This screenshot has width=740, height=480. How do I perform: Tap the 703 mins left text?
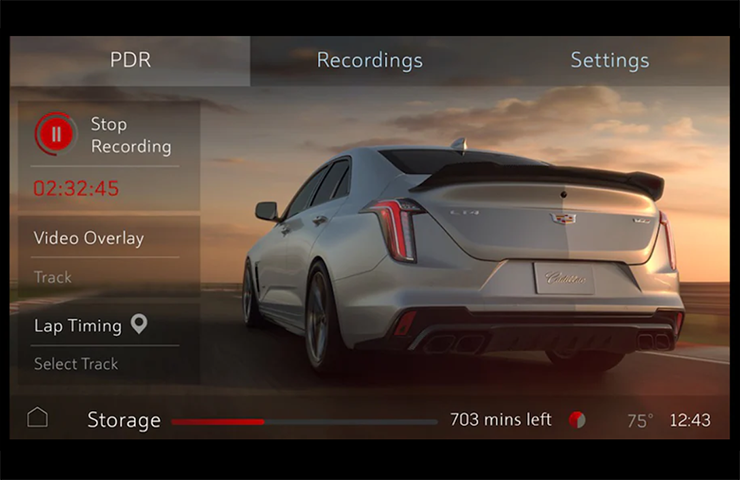[501, 420]
